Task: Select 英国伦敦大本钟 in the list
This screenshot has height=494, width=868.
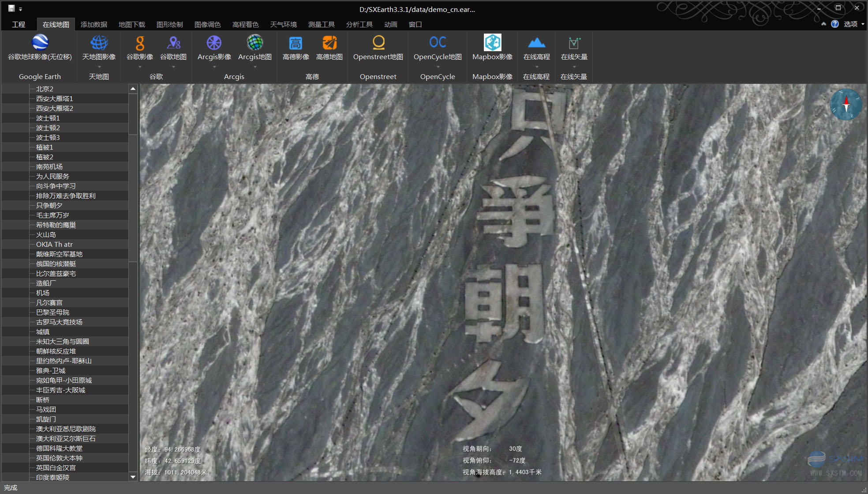Action: tap(59, 458)
